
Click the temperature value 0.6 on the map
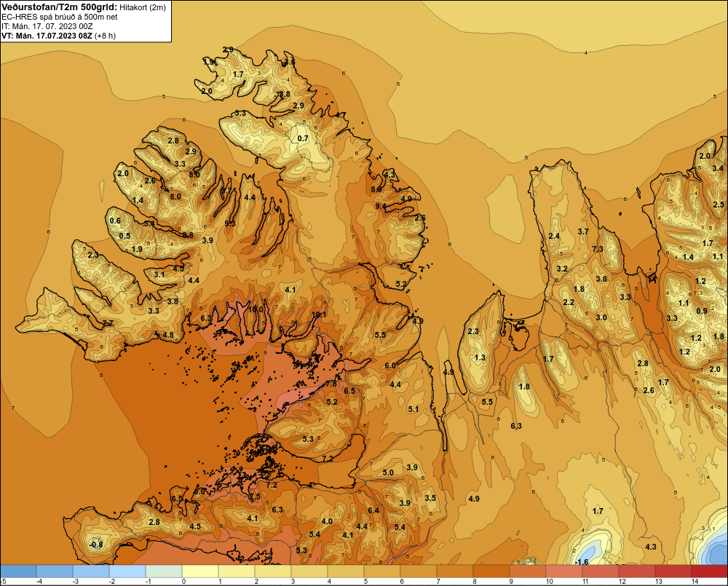coord(115,221)
